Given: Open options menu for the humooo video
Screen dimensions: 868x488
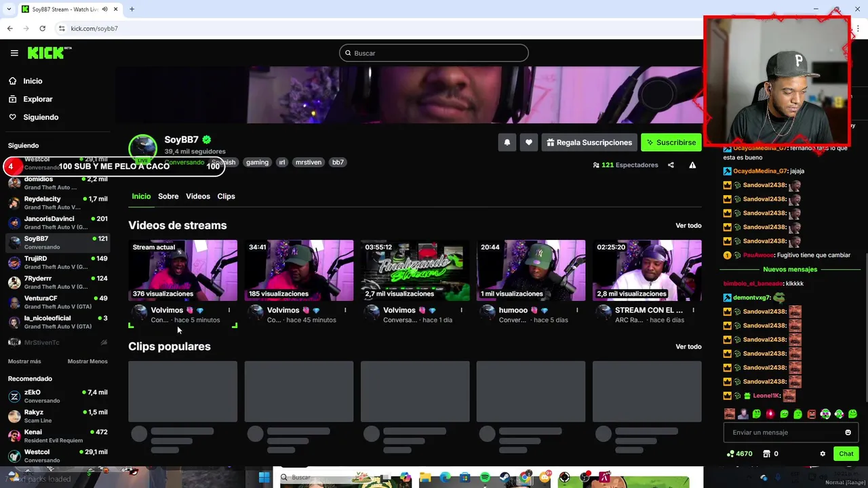Looking at the screenshot, I should (577, 310).
